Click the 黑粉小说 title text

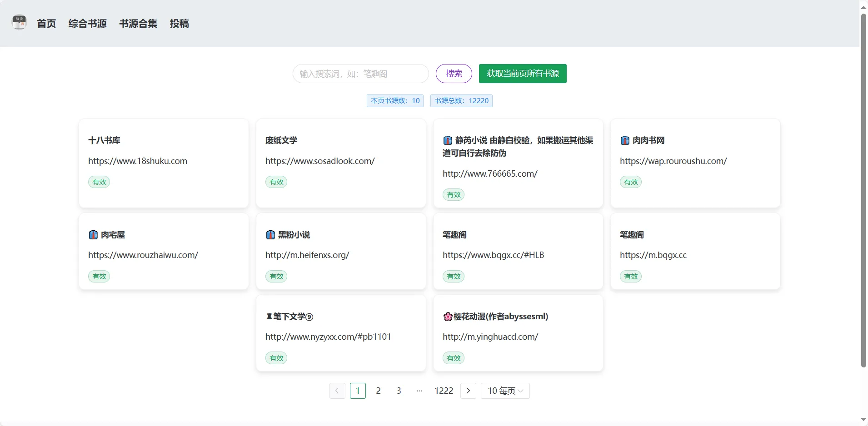(294, 235)
